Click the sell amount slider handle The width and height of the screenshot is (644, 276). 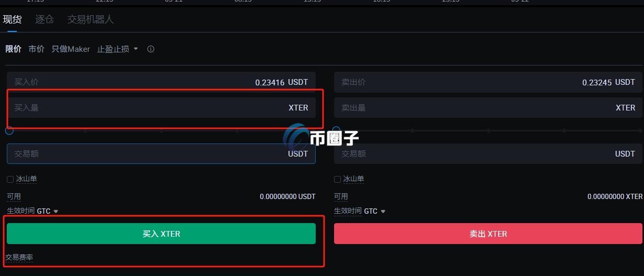pos(336,129)
